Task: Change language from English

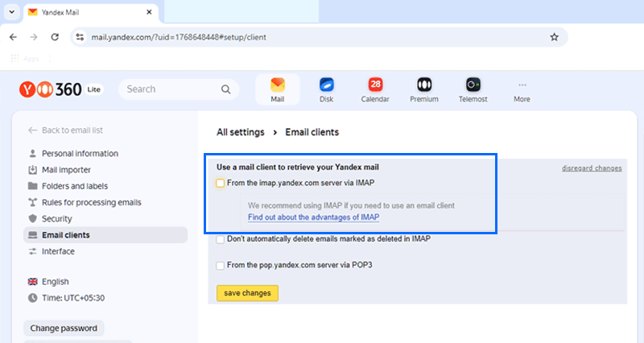Action: click(x=55, y=282)
